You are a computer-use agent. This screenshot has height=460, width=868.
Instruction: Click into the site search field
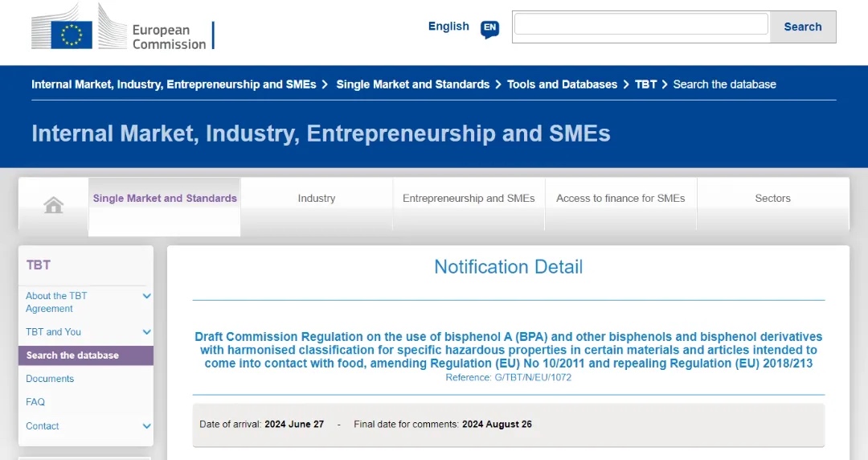tap(641, 25)
